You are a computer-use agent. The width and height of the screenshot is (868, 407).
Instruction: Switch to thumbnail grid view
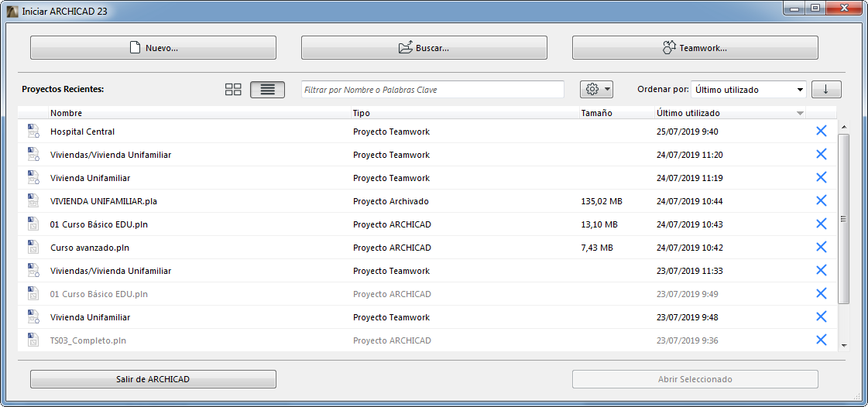233,90
